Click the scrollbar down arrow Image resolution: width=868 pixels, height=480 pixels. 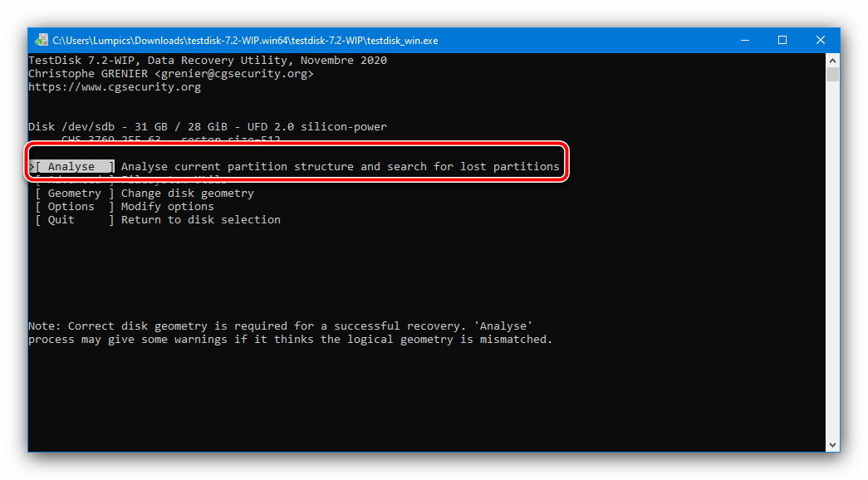point(832,445)
